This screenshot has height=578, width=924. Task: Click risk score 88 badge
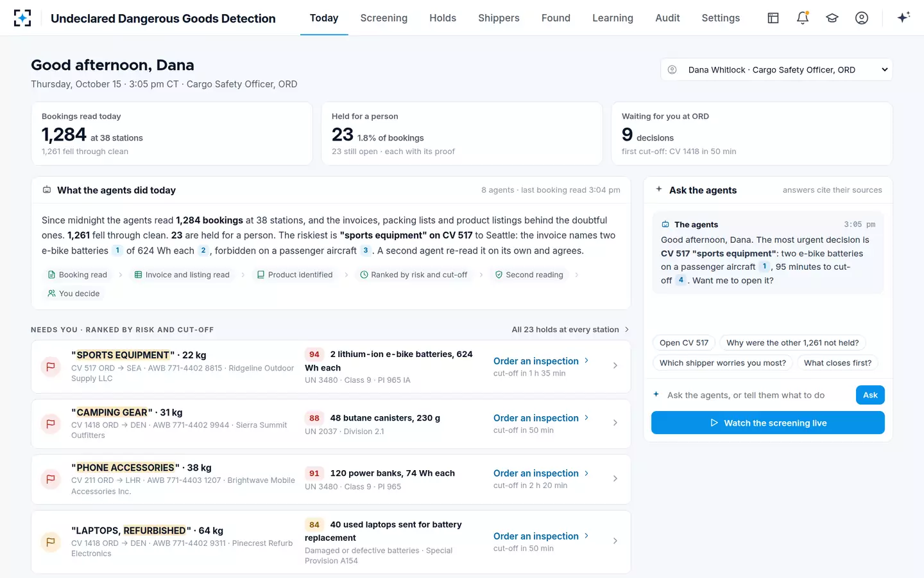(x=314, y=418)
